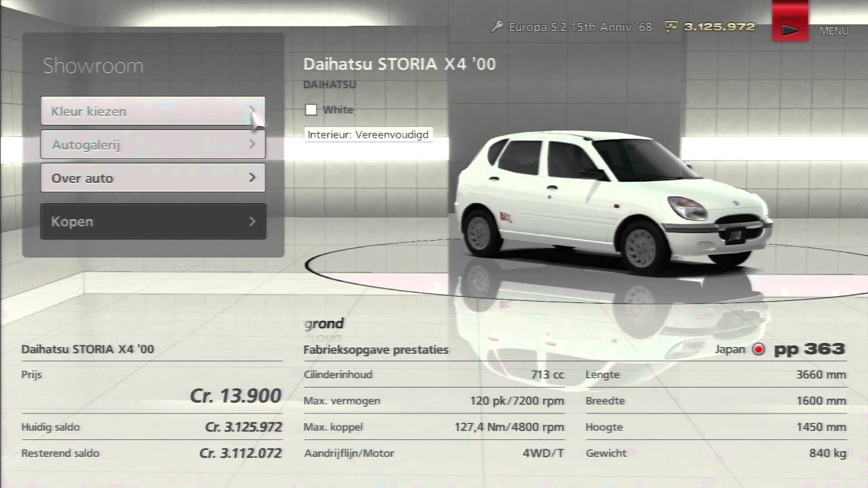Click the Gewicht label
The height and width of the screenshot is (488, 868).
coord(606,453)
